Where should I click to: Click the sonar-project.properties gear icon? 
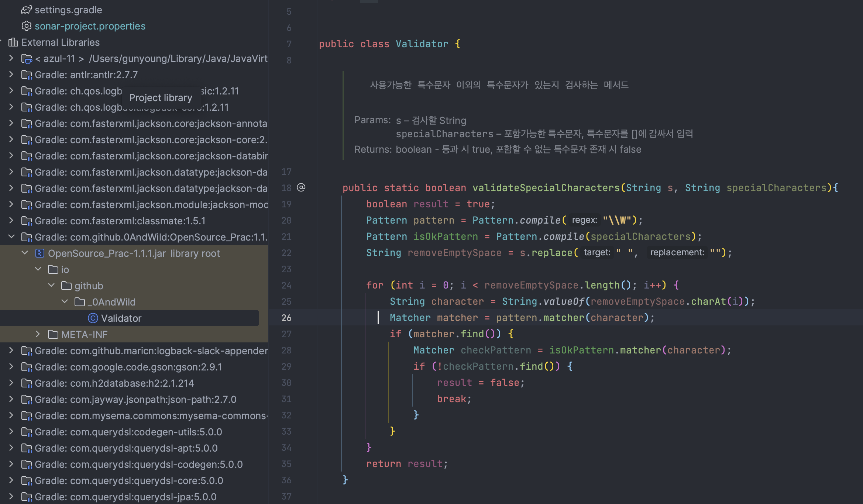point(26,26)
